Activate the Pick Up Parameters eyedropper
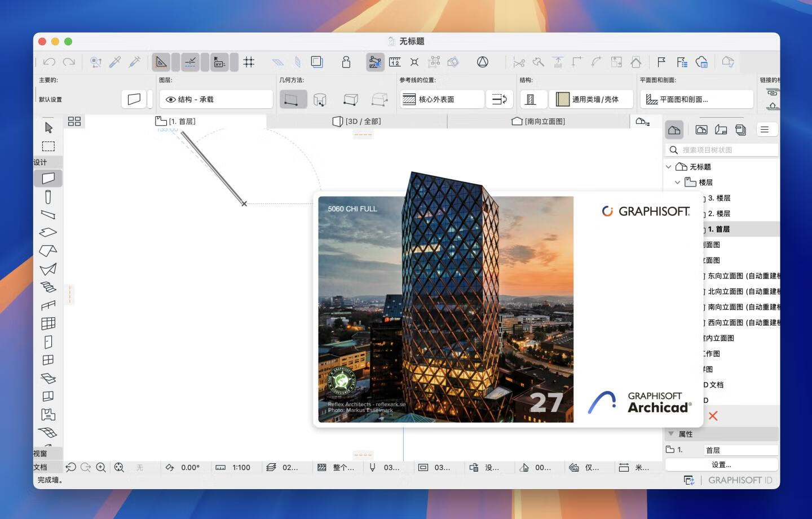Screen dimensions: 812x519 [115, 62]
